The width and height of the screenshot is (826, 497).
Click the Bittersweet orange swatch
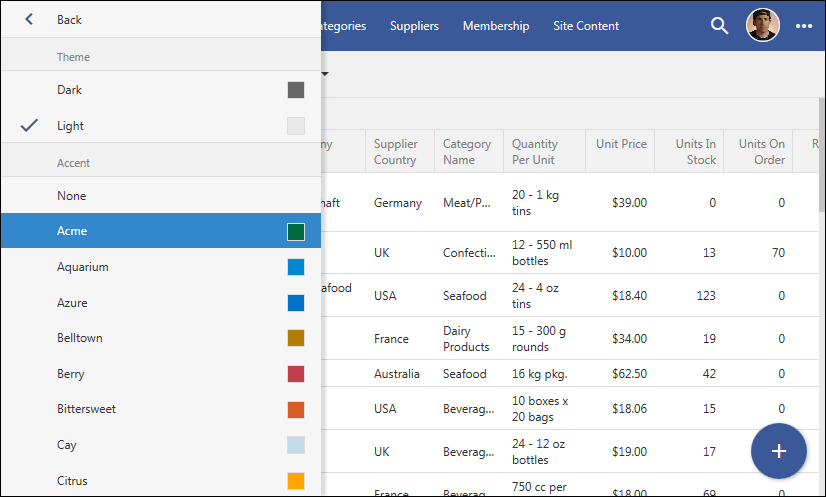click(296, 410)
